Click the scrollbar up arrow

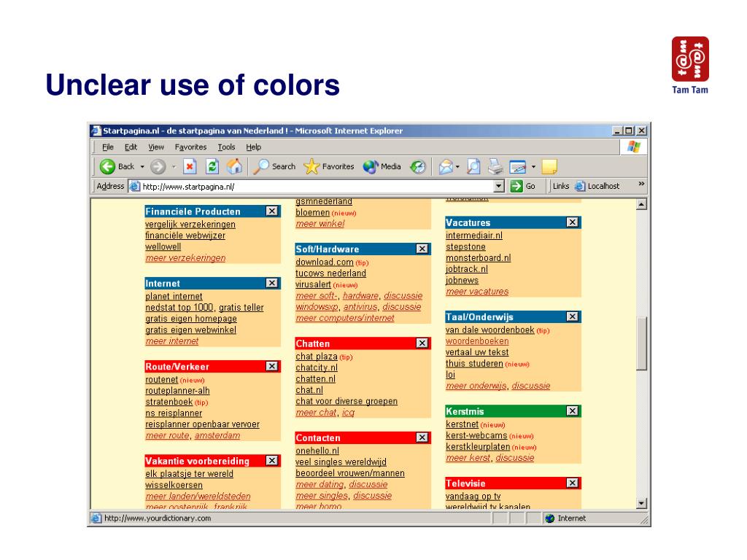click(642, 205)
